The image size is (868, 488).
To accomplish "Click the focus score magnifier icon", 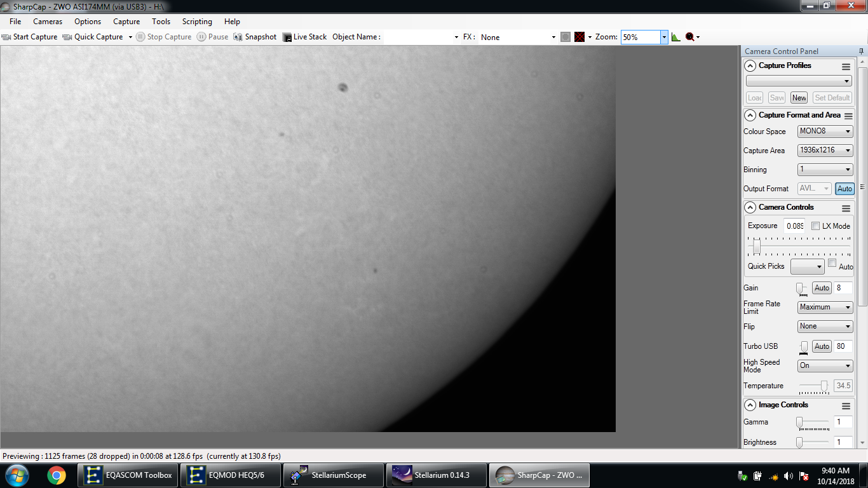I will tap(689, 37).
